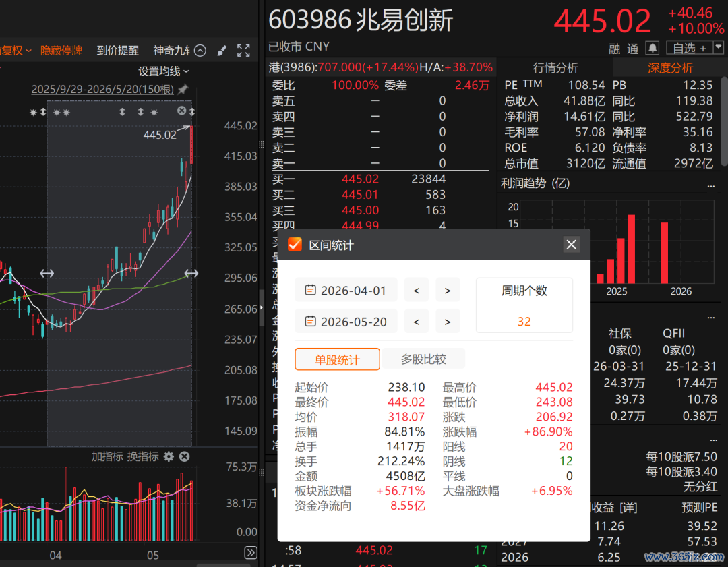Toggle 隐藏停牌 option

61,50
